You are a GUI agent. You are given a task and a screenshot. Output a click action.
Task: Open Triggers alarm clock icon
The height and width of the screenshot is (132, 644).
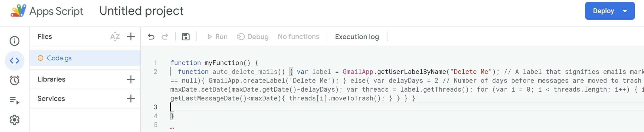[x=14, y=81]
